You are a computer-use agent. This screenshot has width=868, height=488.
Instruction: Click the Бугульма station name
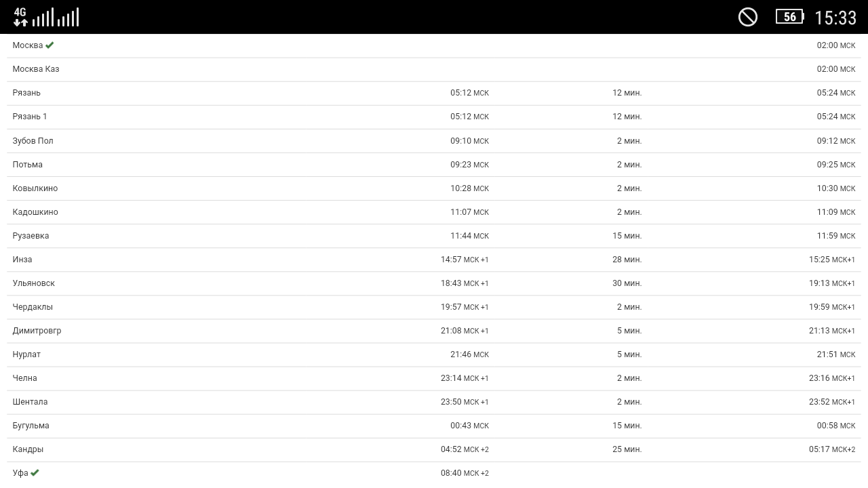point(31,426)
